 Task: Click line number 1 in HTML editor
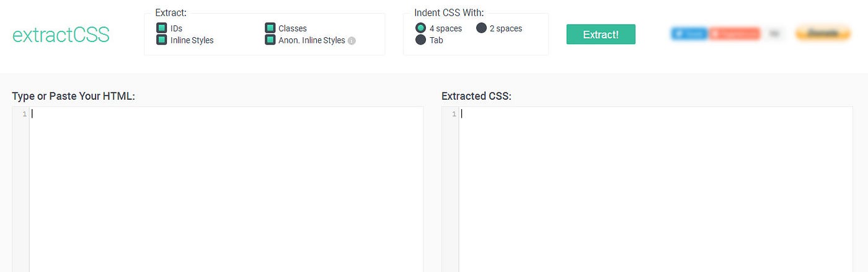[x=24, y=114]
